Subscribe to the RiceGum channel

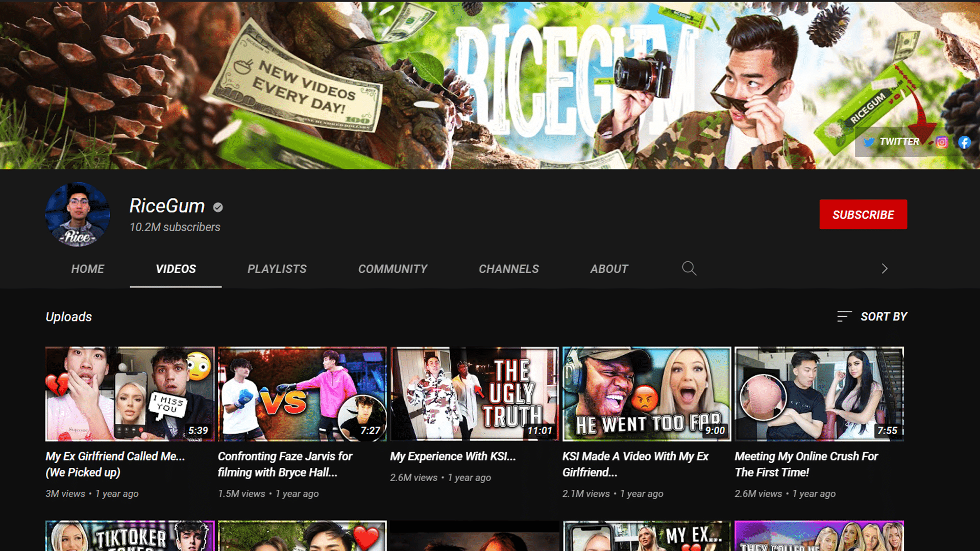(863, 214)
